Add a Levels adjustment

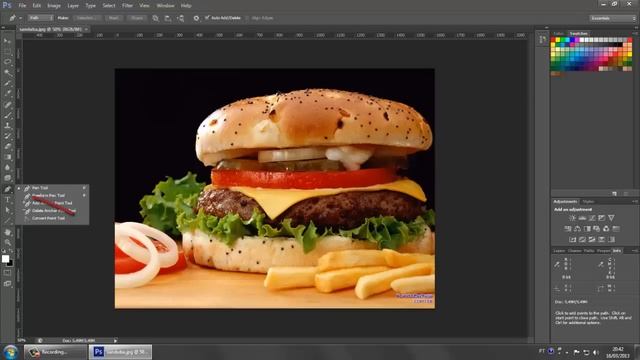582,218
